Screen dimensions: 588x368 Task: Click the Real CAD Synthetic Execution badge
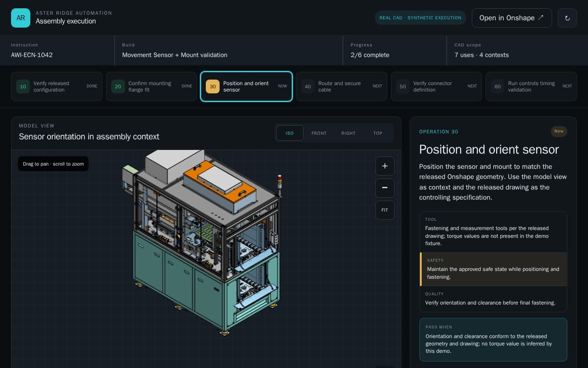click(x=420, y=18)
